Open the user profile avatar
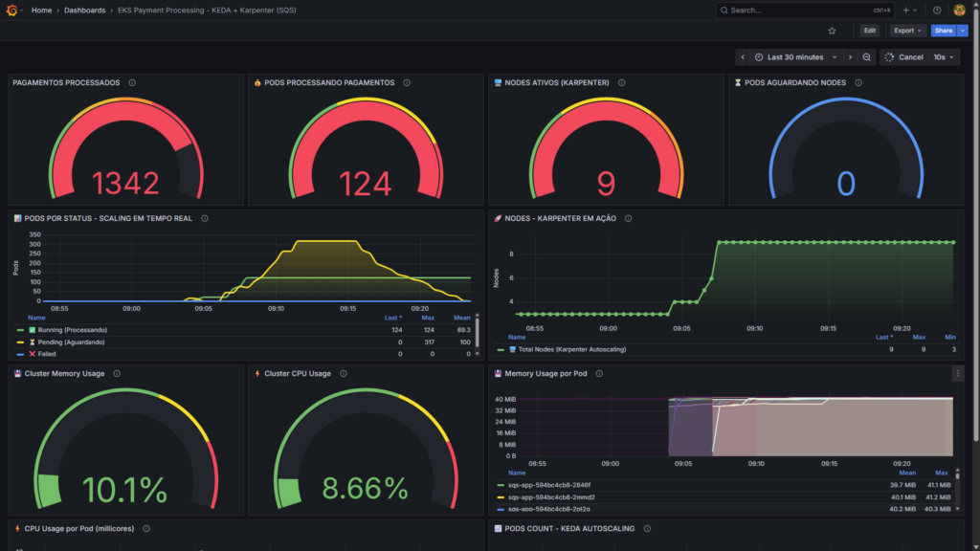The height and width of the screenshot is (551, 980). point(960,11)
